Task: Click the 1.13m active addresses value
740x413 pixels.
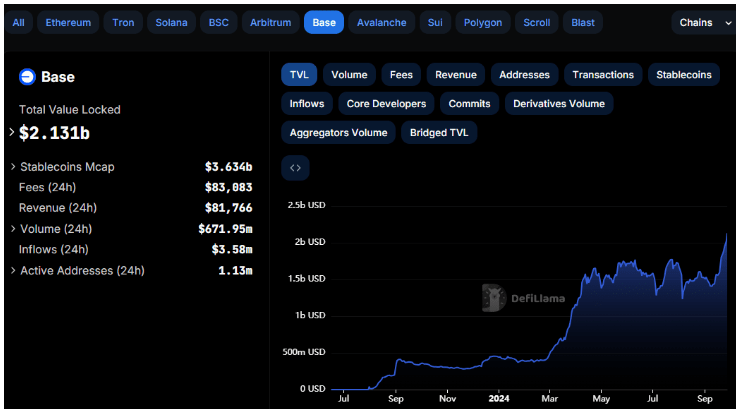Action: click(235, 270)
